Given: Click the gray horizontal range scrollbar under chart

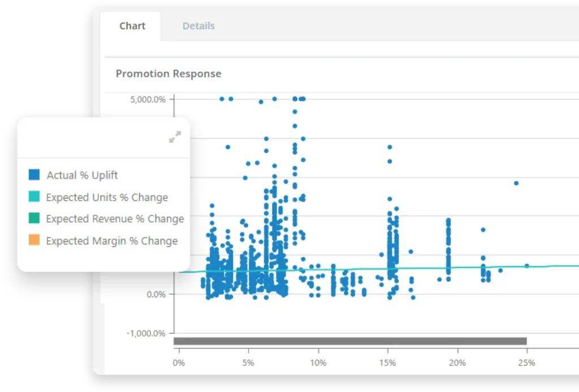Looking at the screenshot, I should [350, 341].
